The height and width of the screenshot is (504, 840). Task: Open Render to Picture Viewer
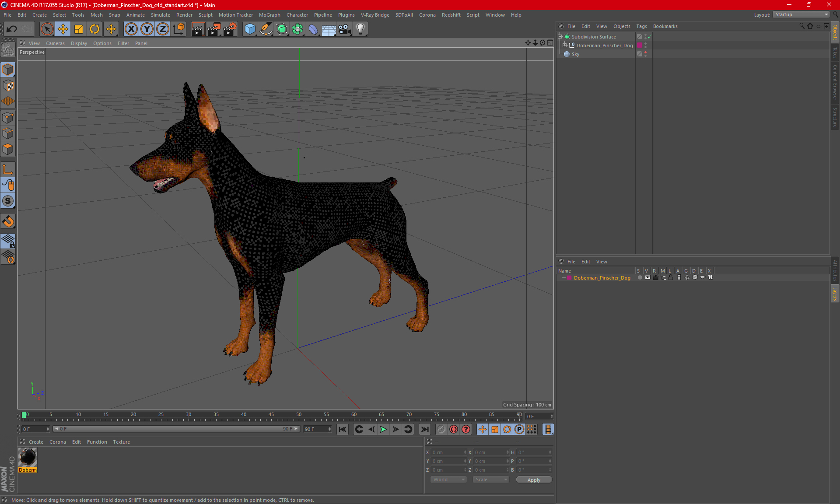coord(214,29)
